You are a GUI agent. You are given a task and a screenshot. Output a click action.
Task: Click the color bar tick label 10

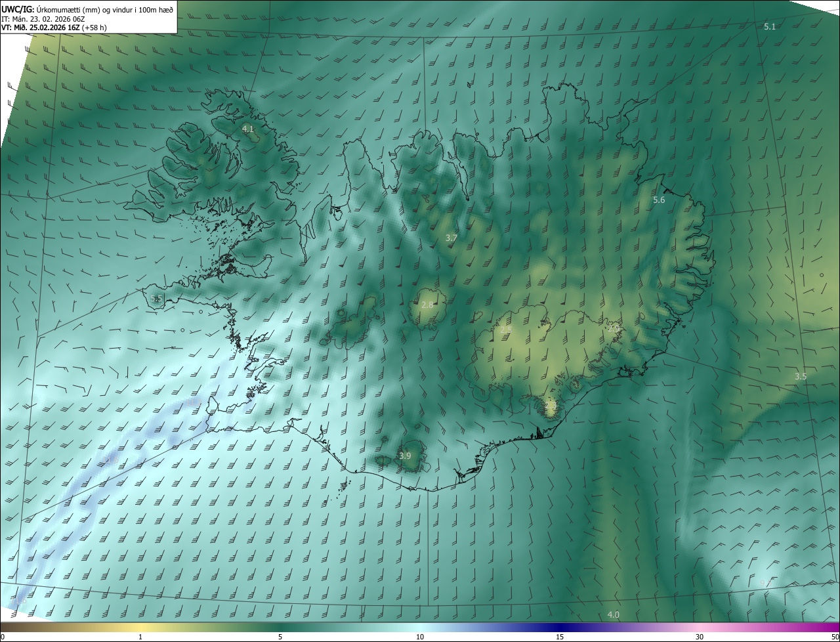(x=420, y=637)
